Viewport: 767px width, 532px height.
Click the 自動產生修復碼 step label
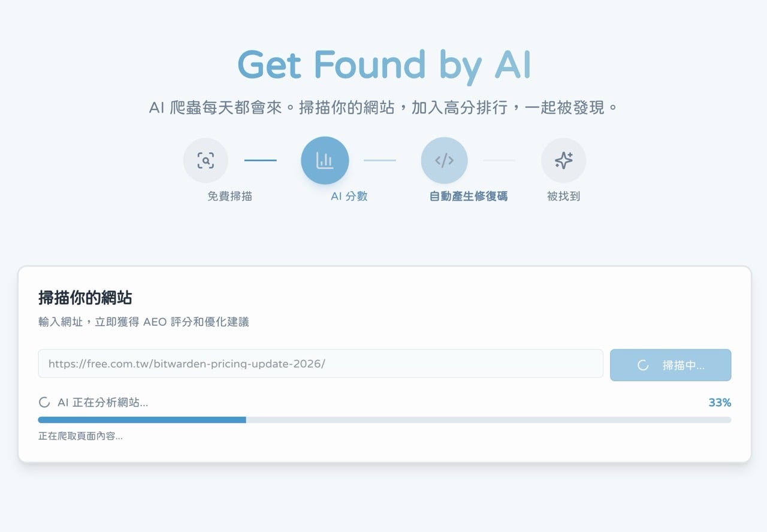coord(469,197)
